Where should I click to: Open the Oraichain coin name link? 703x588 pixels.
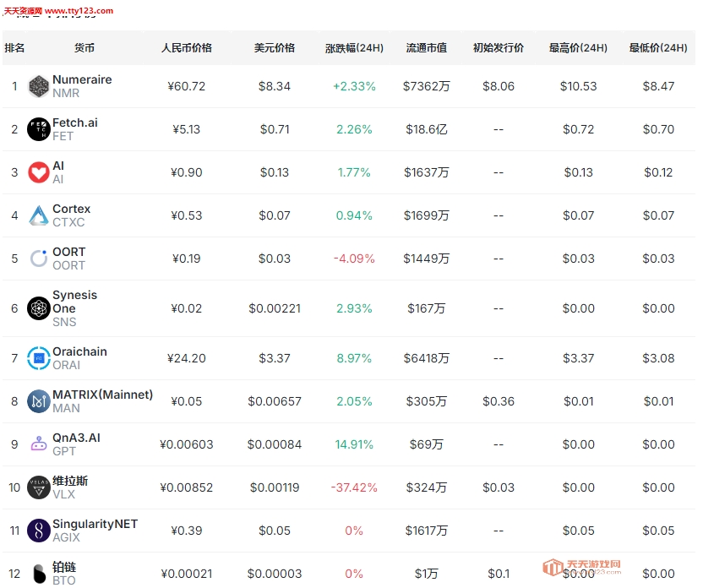pyautogui.click(x=79, y=351)
